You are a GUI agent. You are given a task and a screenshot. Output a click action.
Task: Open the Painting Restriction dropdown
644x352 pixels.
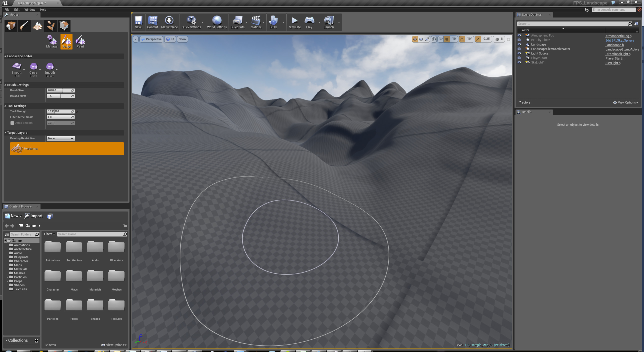click(x=60, y=138)
